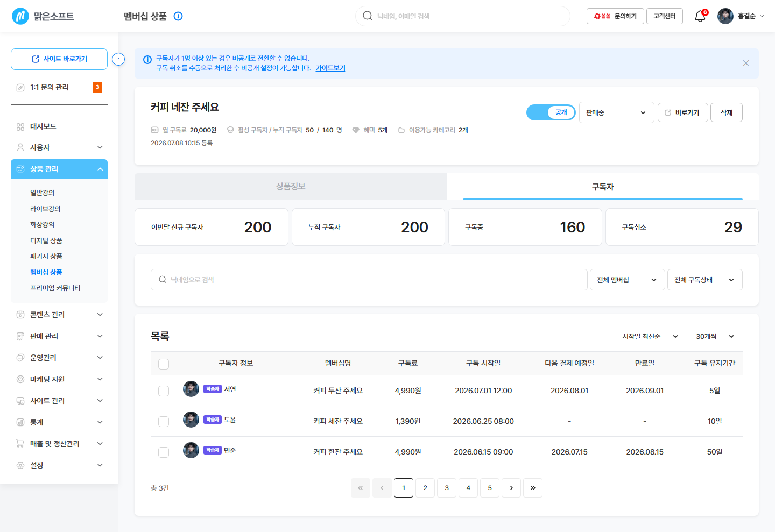
Task: Collapse the sidebar with the arrow button
Action: click(x=118, y=59)
